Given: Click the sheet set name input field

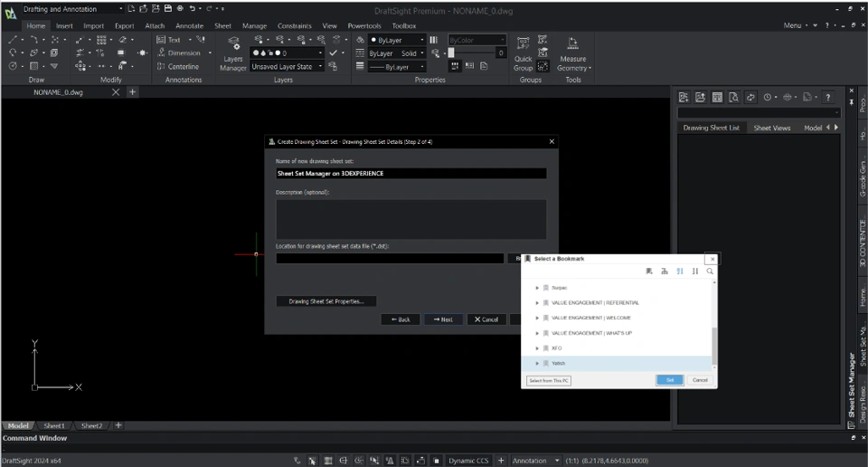Looking at the screenshot, I should pyautogui.click(x=410, y=174).
